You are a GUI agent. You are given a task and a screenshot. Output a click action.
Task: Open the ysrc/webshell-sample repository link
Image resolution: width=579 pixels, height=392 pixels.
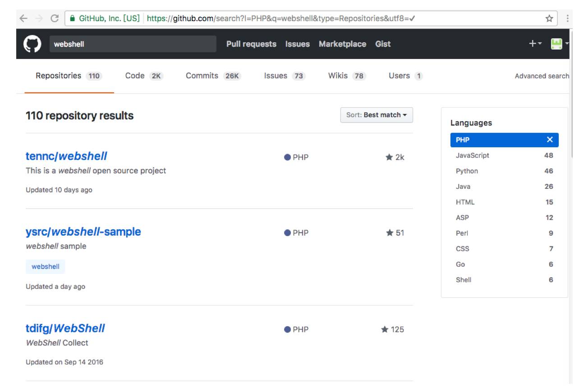83,232
